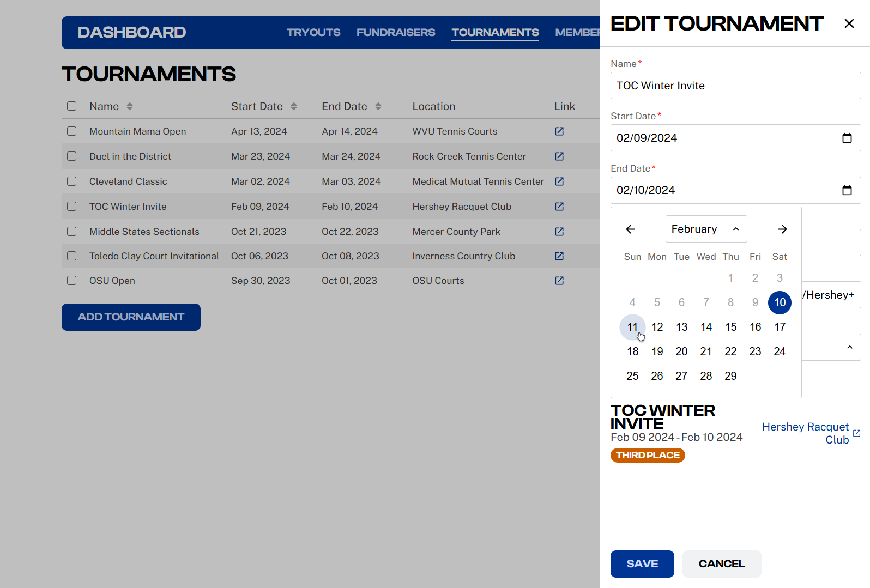Click the Rock Creek Tennis Center cell
The height and width of the screenshot is (588, 870).
469,156
